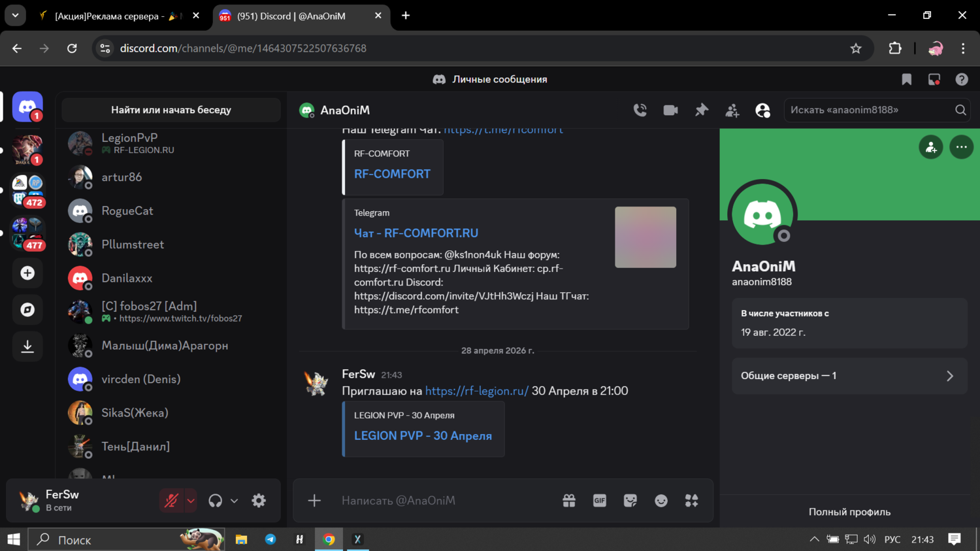Open Тень[Данил] conversation
Viewport: 980px width, 551px height.
click(x=171, y=446)
